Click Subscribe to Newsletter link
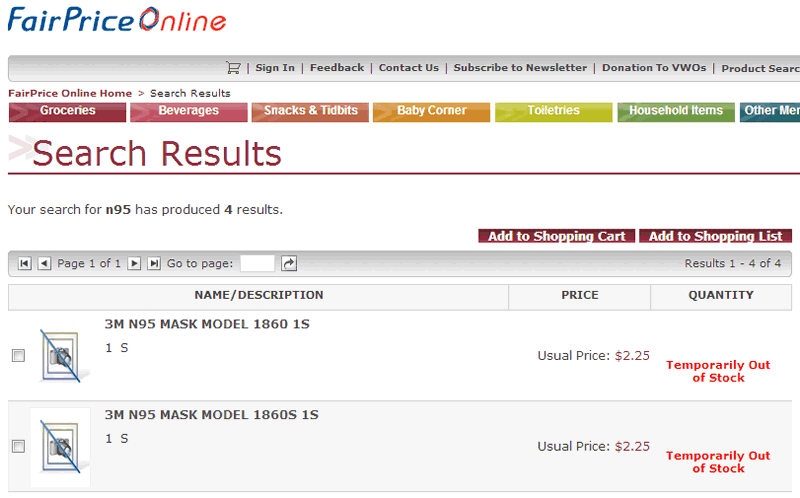Viewport: 800px width, 498px height. pyautogui.click(x=520, y=68)
